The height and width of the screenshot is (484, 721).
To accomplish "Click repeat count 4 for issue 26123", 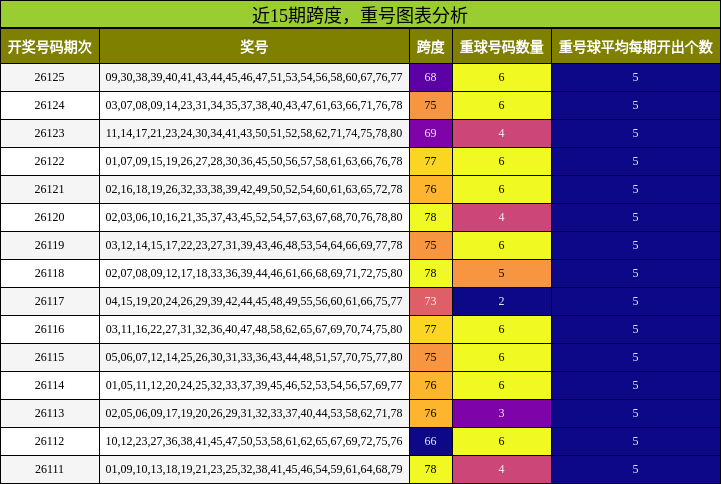I will pos(502,133).
